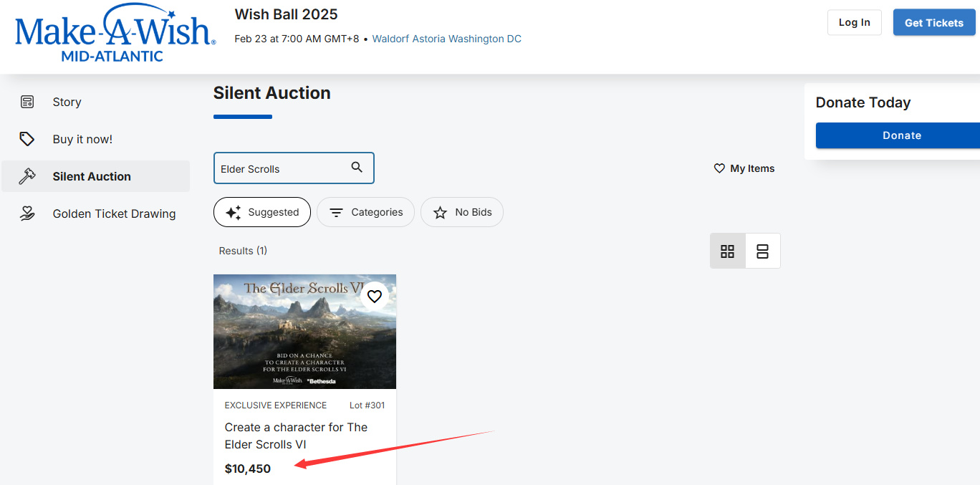The image size is (980, 485).
Task: Open the Silent Auction menu item
Action: tap(92, 176)
